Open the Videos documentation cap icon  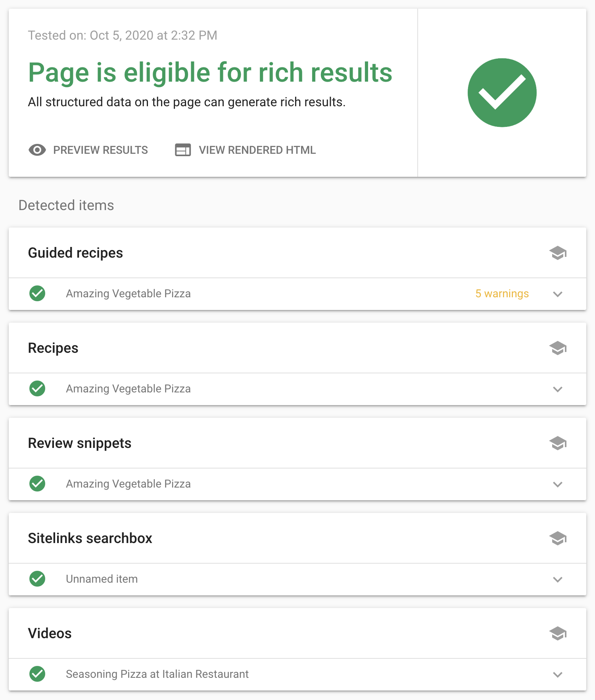coord(558,633)
